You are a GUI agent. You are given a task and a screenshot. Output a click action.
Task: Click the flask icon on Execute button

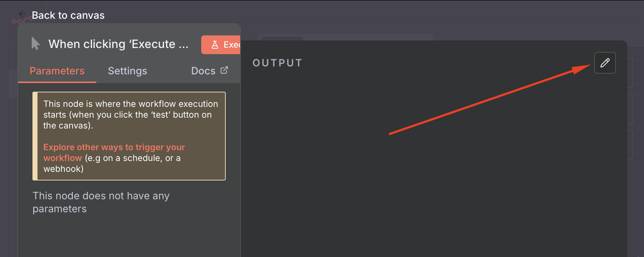coord(215,45)
